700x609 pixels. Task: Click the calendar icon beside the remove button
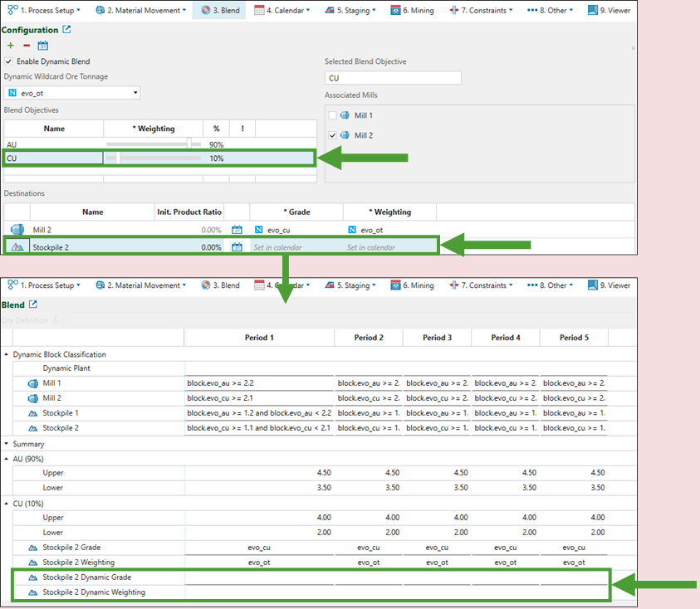tap(43, 46)
